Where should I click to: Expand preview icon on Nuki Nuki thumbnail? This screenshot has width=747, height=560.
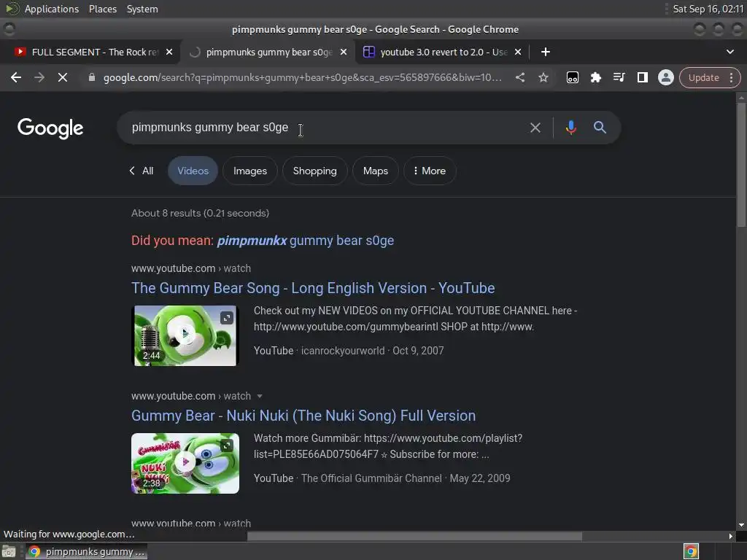pos(227,446)
